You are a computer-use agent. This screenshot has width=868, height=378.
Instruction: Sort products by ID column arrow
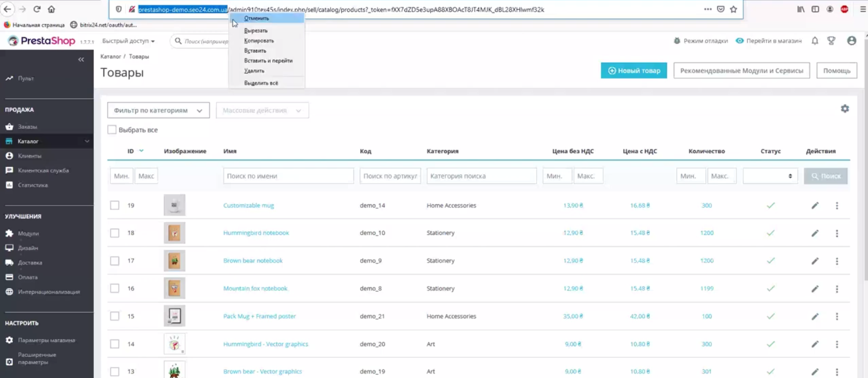coord(141,150)
